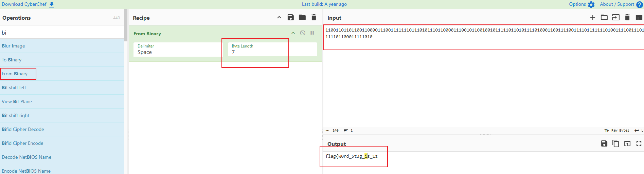
Task: Click the download arrow icon beside CyberChef
Action: point(52,4)
